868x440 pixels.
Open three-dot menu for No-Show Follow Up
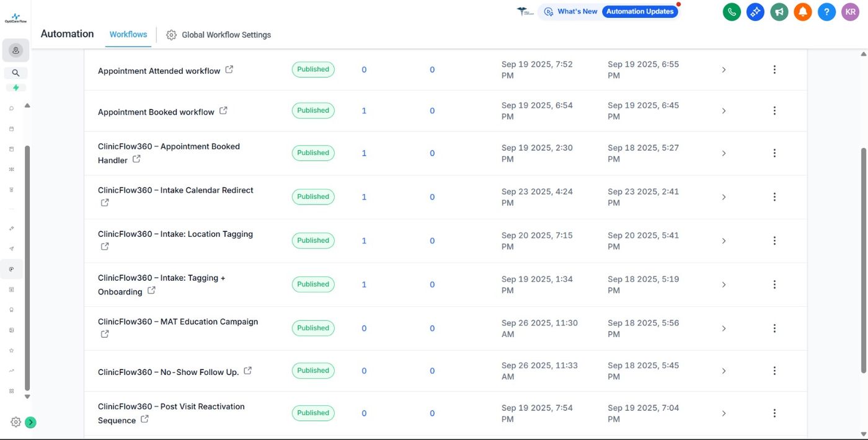tap(774, 371)
